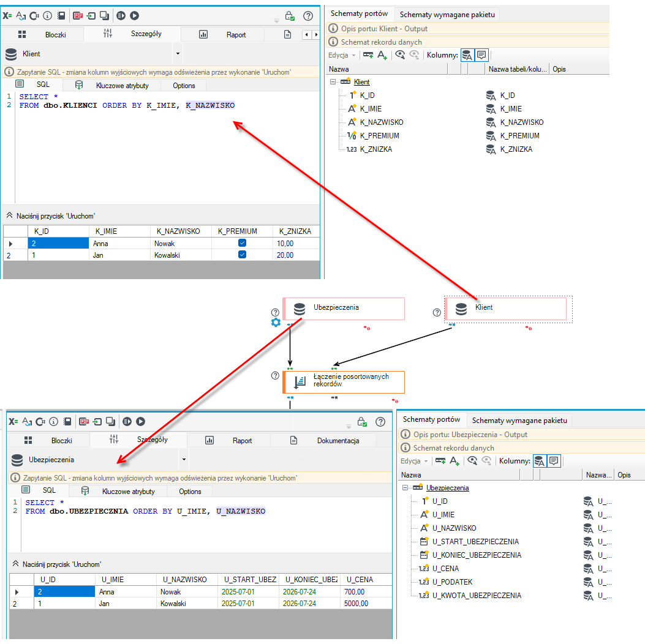Open the Edycja dropdown in the Ubezpieczenia schema panel
The image size is (645, 644).
[x=414, y=461]
